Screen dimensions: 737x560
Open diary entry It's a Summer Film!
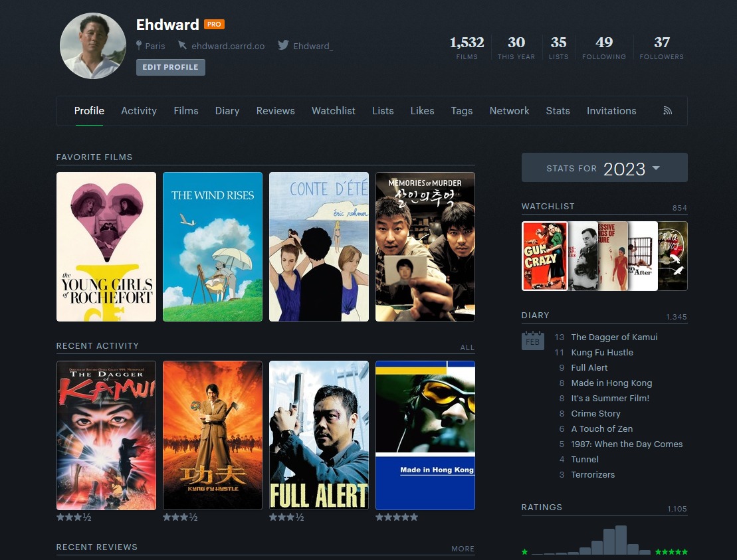coord(610,399)
